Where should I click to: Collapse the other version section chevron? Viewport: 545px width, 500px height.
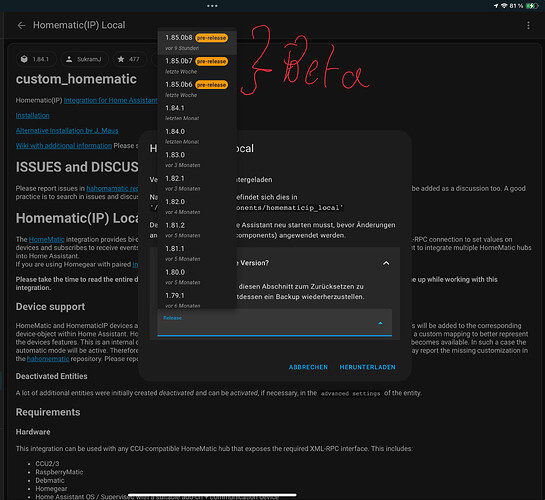pos(386,263)
